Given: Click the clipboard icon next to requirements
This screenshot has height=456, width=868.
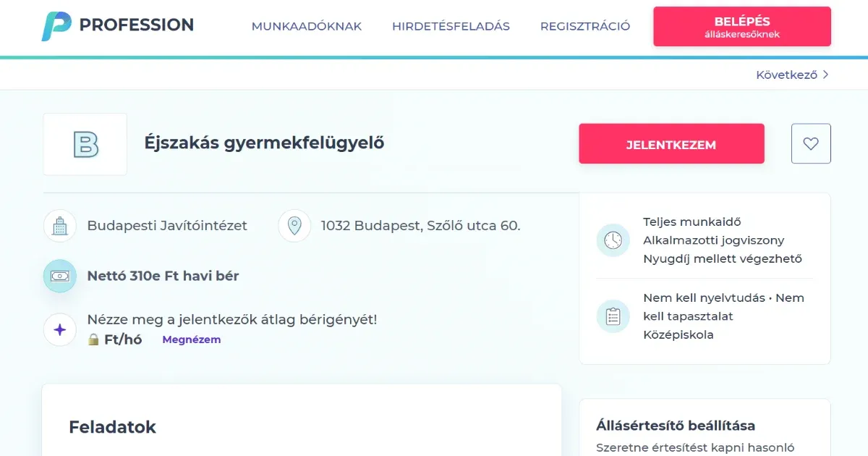Looking at the screenshot, I should click(x=613, y=316).
